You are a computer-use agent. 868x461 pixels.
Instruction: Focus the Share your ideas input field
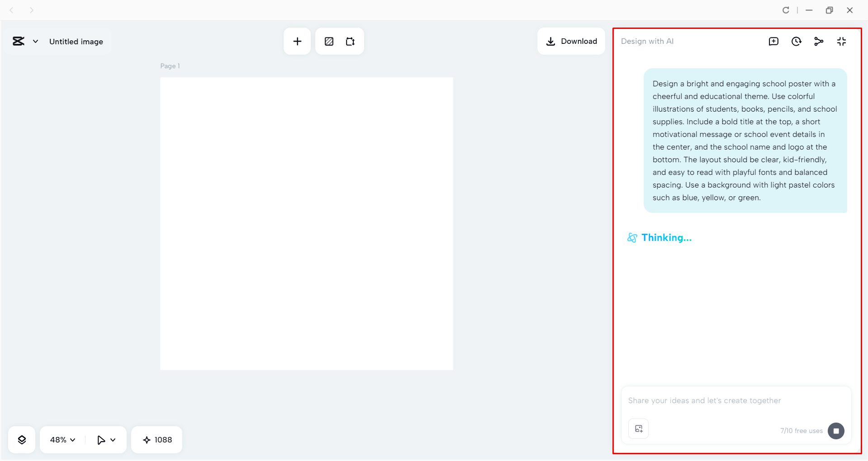pos(736,401)
